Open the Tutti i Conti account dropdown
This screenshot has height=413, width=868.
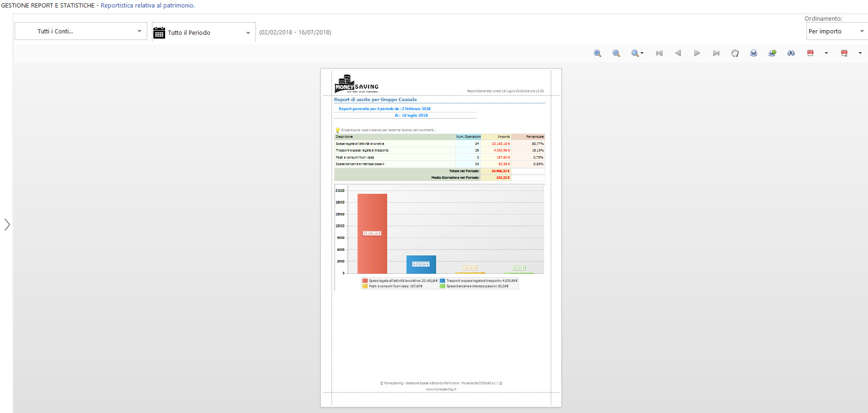click(81, 31)
